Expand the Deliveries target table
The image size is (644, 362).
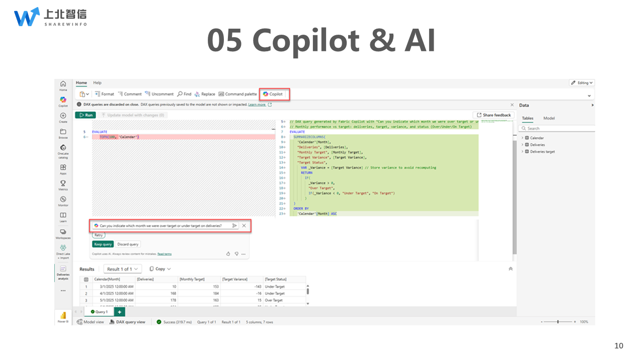coord(522,151)
